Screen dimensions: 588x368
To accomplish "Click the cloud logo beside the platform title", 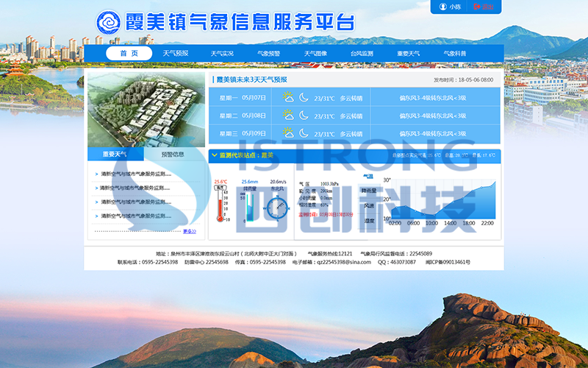I will (108, 22).
